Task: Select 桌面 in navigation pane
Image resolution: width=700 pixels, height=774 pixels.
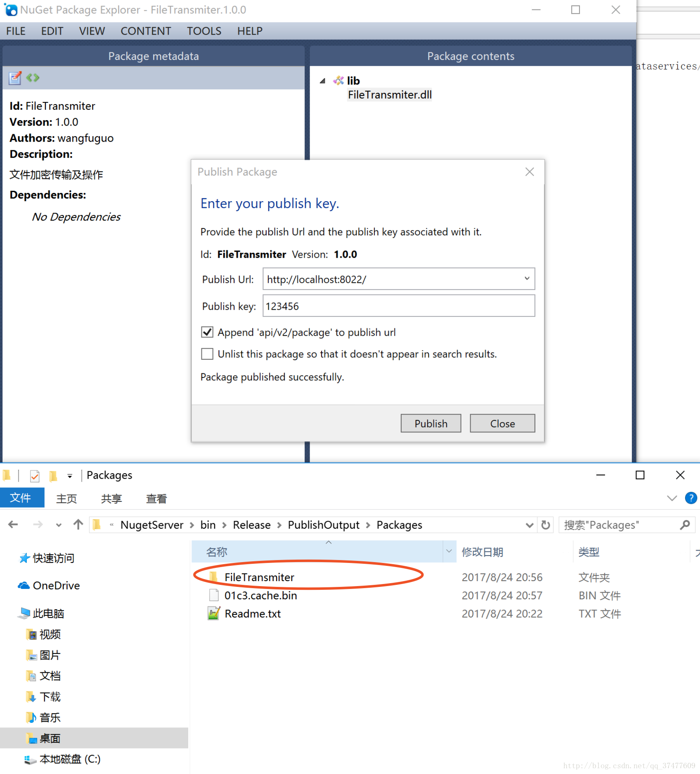Action: tap(94, 738)
